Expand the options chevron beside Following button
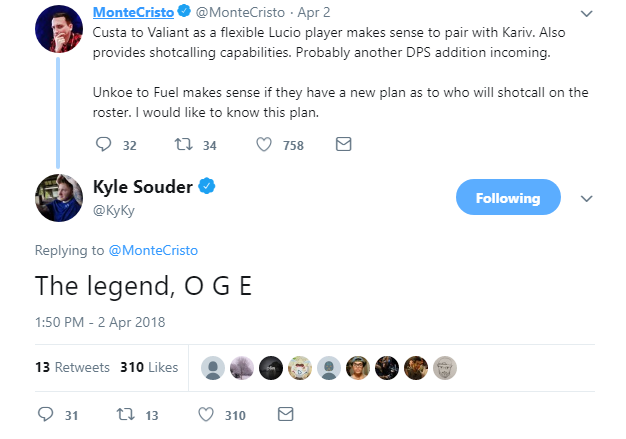The image size is (626, 439). [x=587, y=198]
